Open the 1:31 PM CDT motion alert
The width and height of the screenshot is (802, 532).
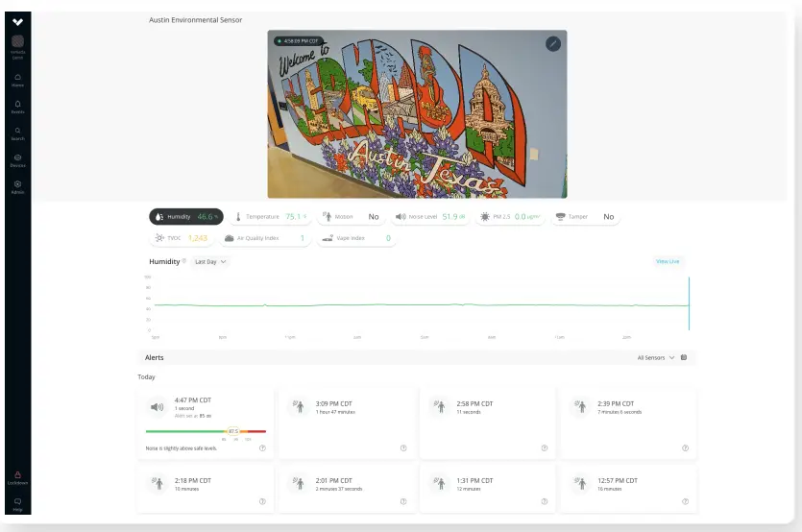487,489
